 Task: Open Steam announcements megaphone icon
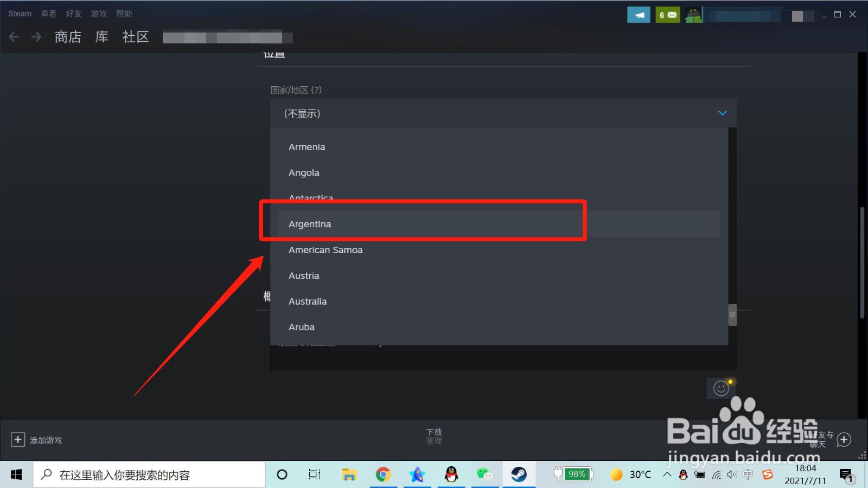point(639,15)
